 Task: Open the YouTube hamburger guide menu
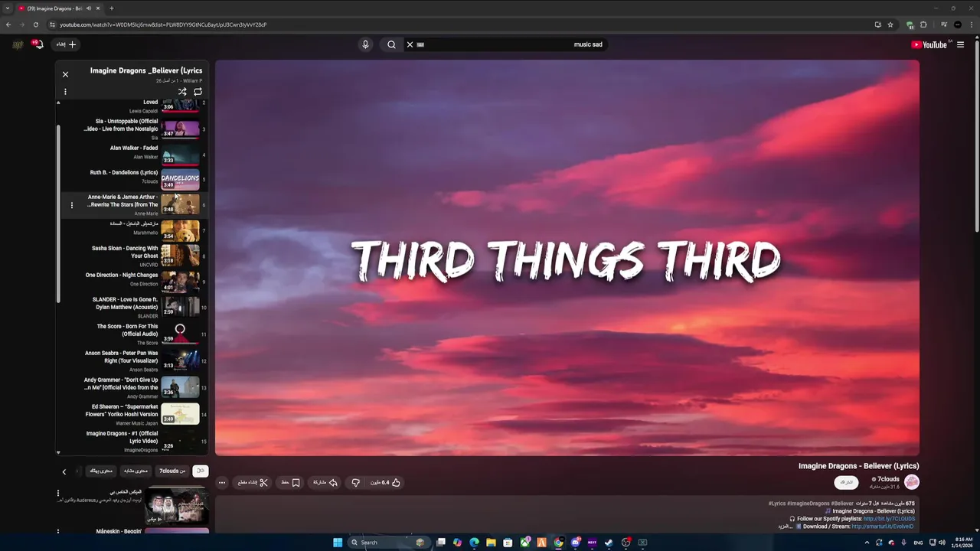pos(960,44)
